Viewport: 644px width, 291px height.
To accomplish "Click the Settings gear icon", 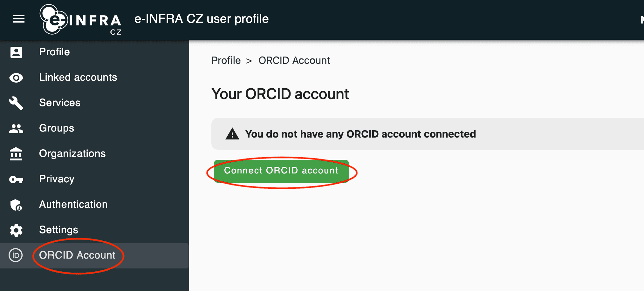I will 16,230.
